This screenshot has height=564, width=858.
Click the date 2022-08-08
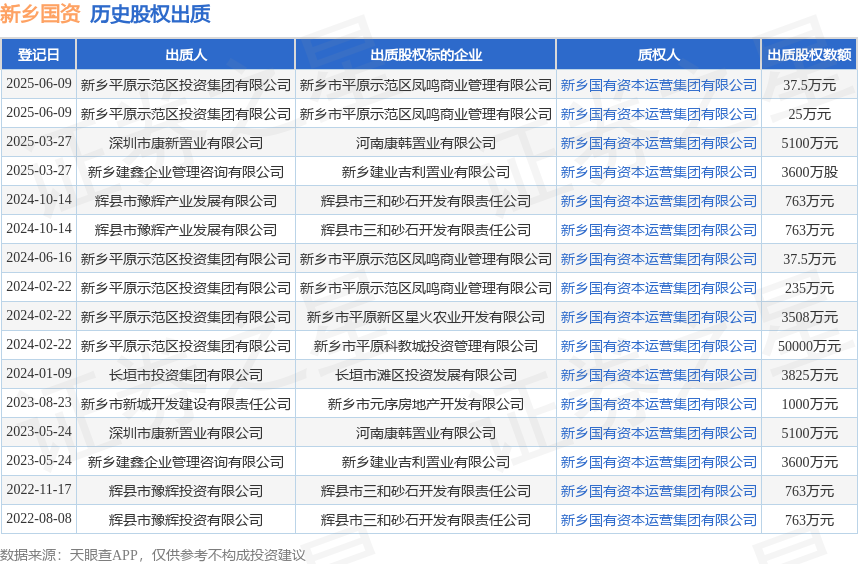(39, 519)
